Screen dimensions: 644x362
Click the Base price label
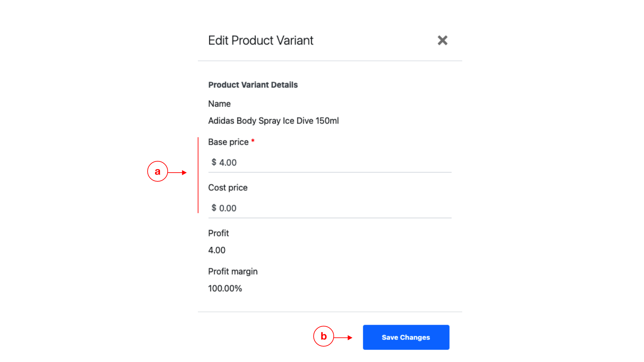[x=228, y=142]
